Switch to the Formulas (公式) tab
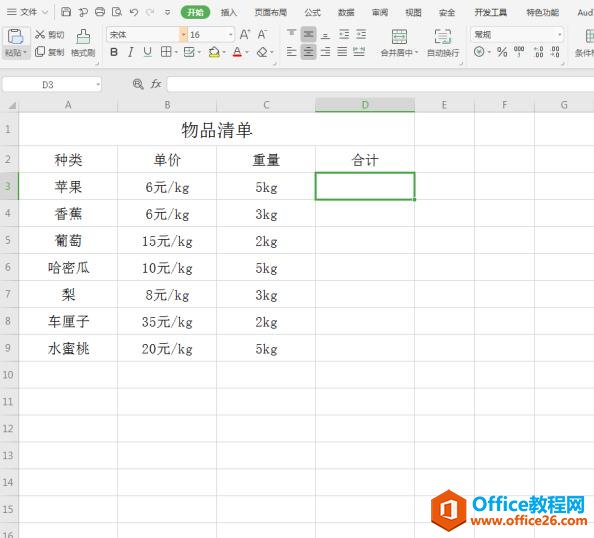The height and width of the screenshot is (538, 594). click(x=313, y=13)
